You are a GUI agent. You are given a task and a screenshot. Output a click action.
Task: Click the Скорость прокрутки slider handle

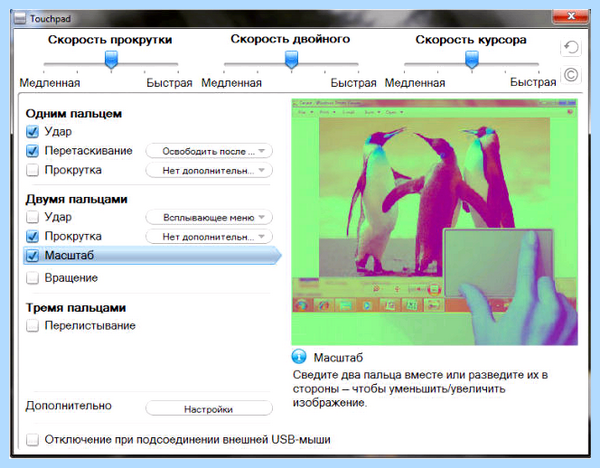coord(111,60)
